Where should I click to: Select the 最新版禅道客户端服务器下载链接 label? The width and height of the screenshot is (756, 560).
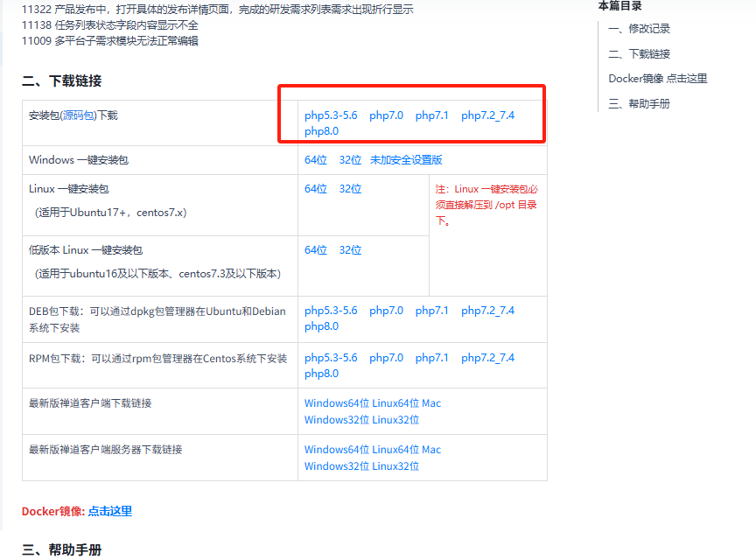click(x=106, y=450)
